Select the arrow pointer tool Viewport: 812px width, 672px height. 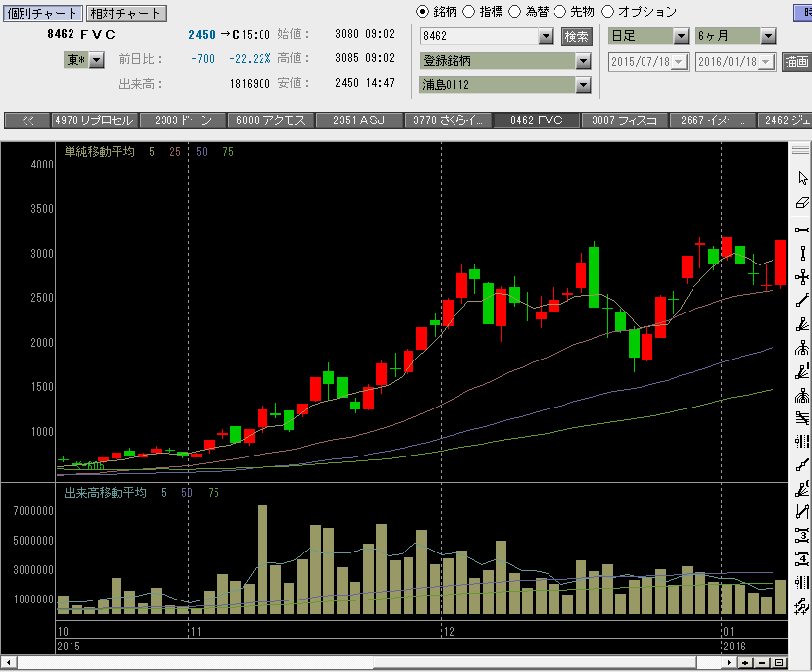tap(802, 178)
